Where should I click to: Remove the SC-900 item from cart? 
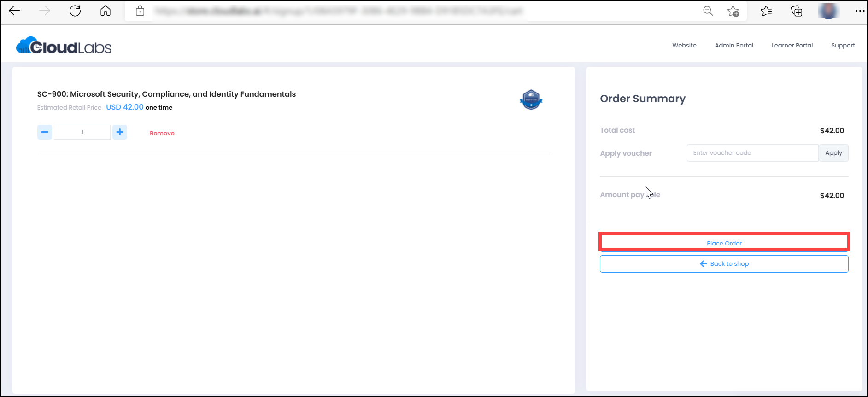coord(162,133)
